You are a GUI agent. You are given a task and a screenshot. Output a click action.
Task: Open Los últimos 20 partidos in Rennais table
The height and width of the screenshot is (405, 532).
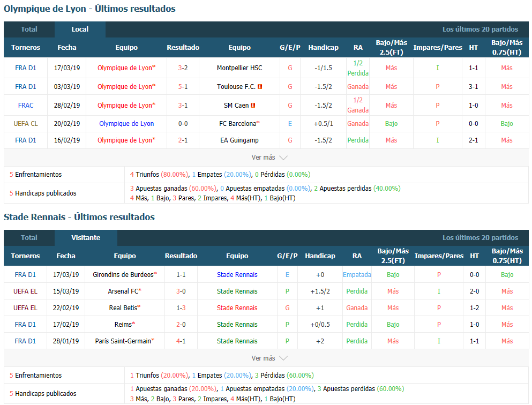(x=480, y=238)
